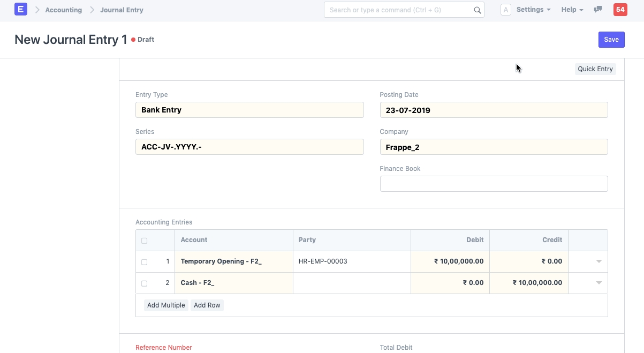The width and height of the screenshot is (644, 353).
Task: Click the Add Row button
Action: point(207,305)
